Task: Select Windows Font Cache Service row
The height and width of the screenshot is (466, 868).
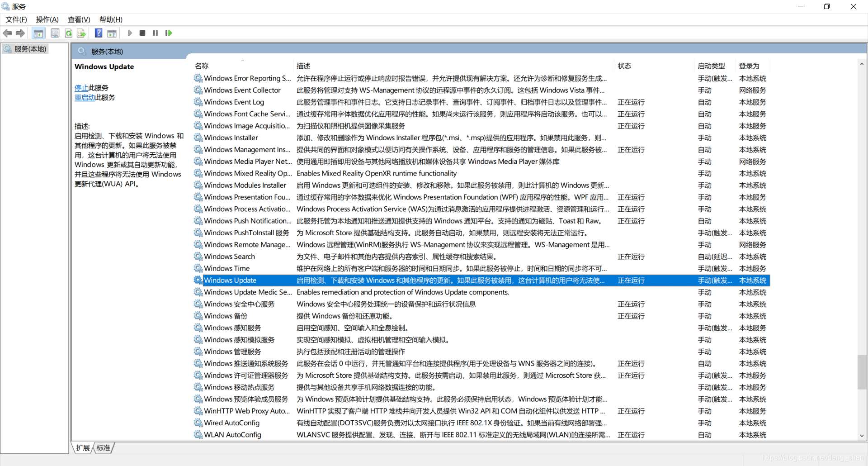Action: pos(481,114)
